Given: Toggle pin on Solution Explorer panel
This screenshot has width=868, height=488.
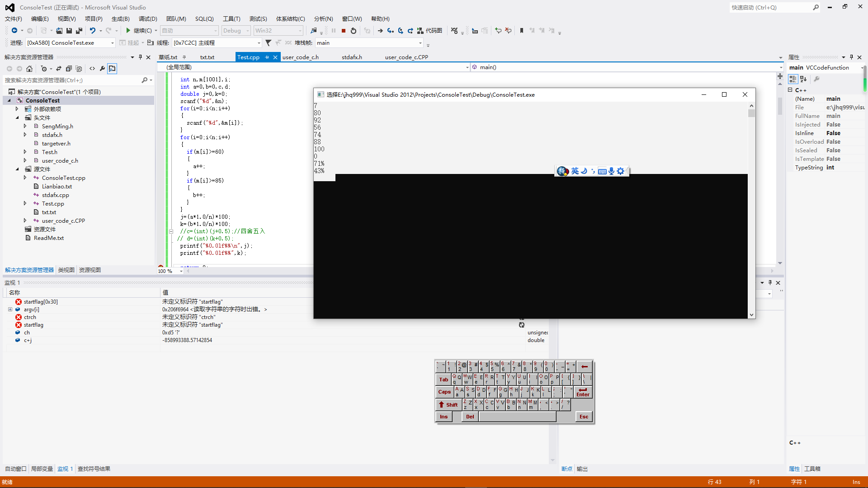Looking at the screenshot, I should pos(140,57).
